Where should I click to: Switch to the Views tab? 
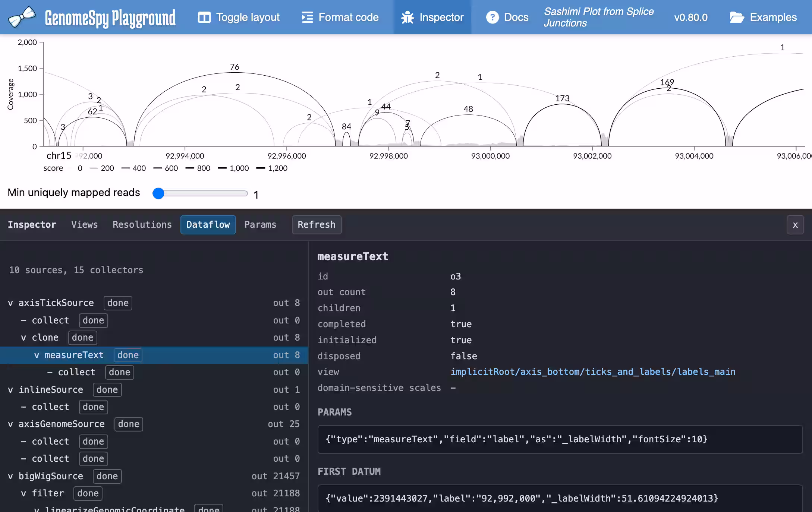click(x=85, y=225)
